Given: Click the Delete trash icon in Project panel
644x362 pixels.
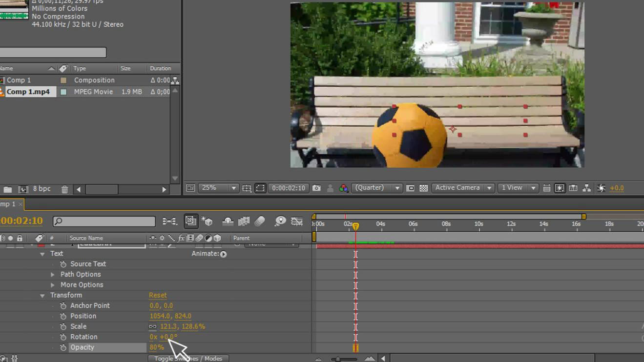Looking at the screenshot, I should coord(64,189).
